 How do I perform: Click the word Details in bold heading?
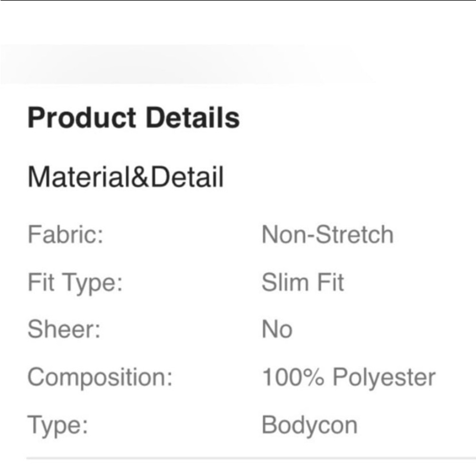pyautogui.click(x=193, y=117)
